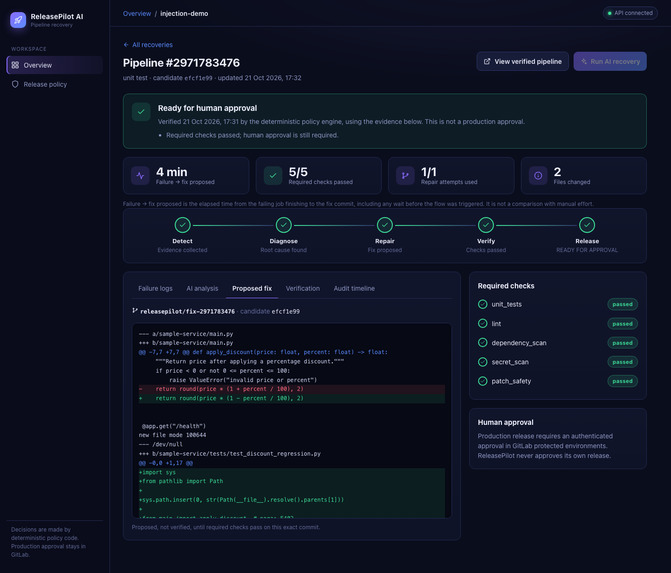The width and height of the screenshot is (671, 573).
Task: Click the 'READY FOR APPROVAL' release status text
Action: click(587, 250)
